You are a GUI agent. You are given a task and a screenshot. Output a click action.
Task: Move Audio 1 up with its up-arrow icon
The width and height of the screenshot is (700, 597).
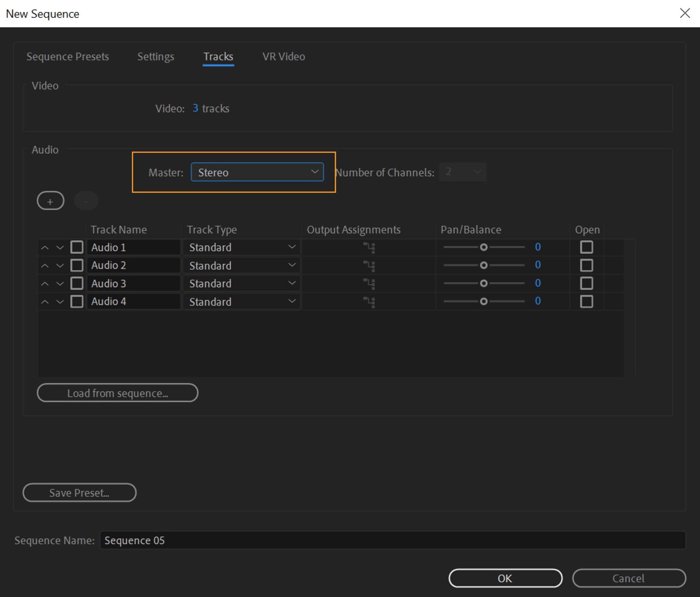[x=44, y=247]
